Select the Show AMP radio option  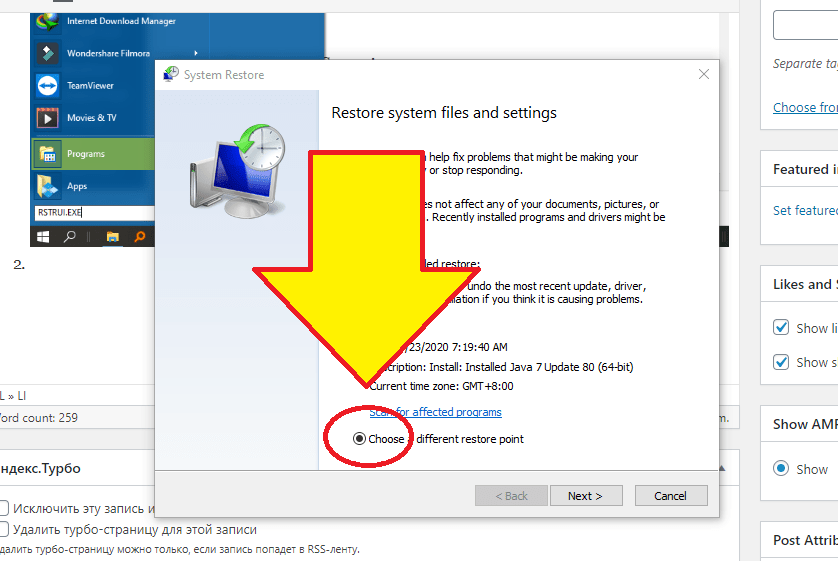[x=782, y=469]
